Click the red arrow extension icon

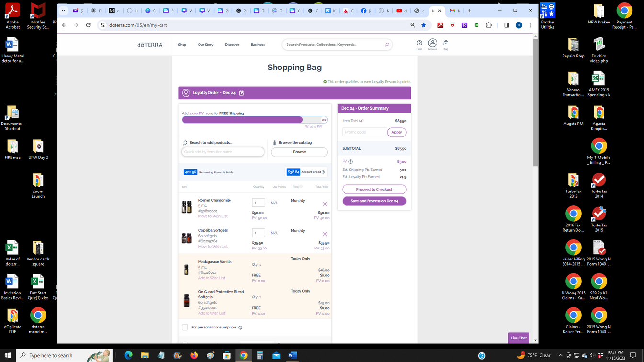(x=440, y=25)
